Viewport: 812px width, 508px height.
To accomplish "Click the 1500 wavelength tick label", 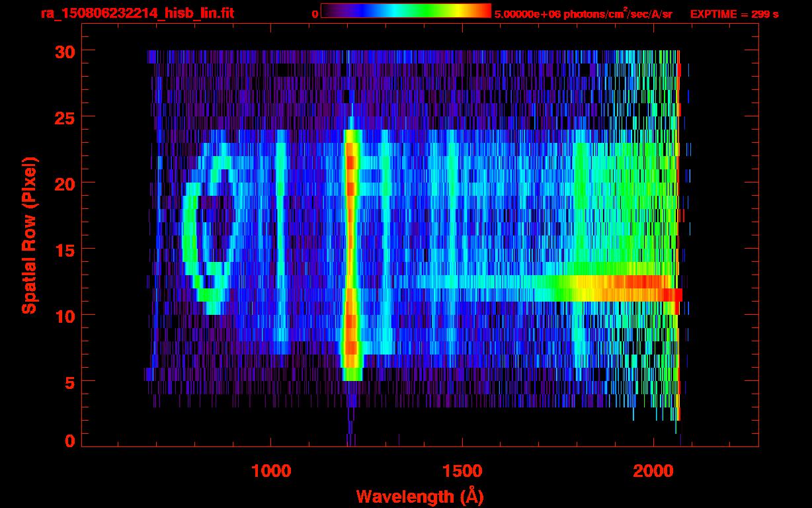I will click(x=462, y=471).
